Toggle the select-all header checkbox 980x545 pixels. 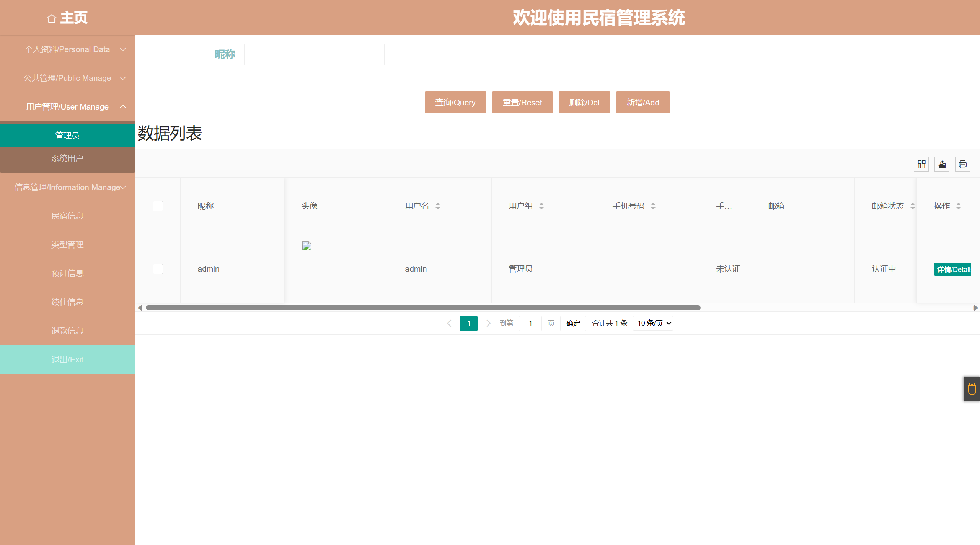(158, 206)
